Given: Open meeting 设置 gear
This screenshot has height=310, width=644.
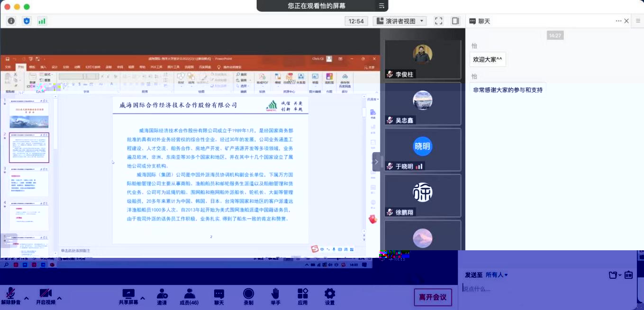Looking at the screenshot, I should tap(330, 297).
